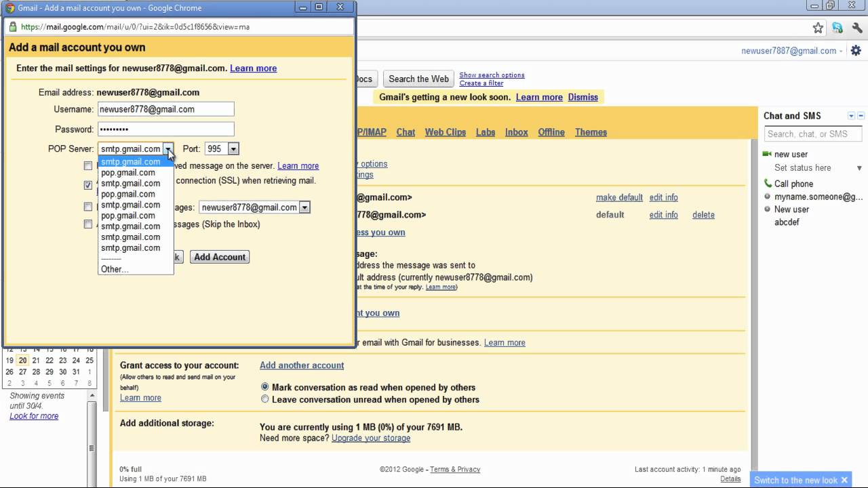Expand the Set status here dropdown
The height and width of the screenshot is (488, 868).
point(859,168)
